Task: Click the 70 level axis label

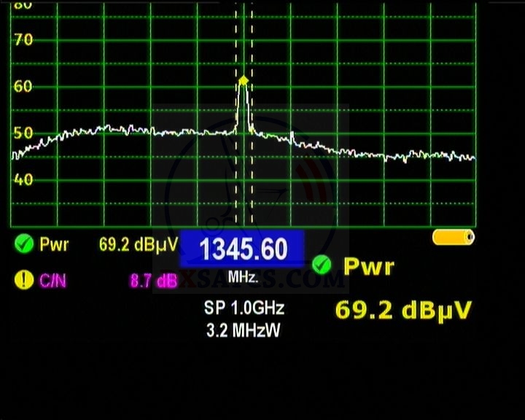Action: pos(23,39)
